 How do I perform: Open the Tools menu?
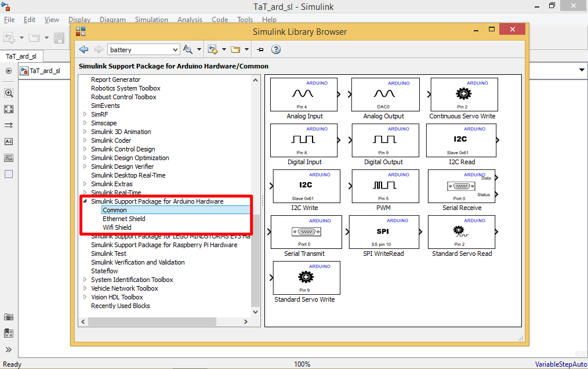pos(245,20)
